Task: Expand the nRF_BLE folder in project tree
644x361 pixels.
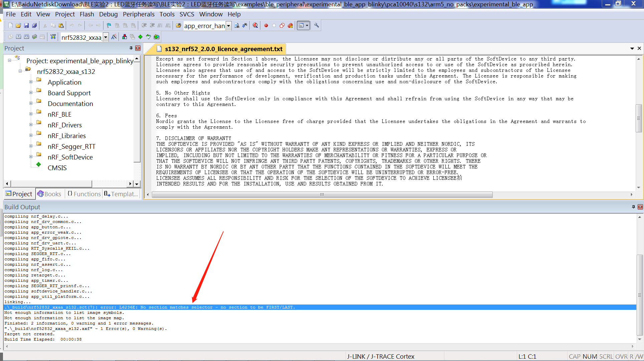Action: (x=30, y=114)
